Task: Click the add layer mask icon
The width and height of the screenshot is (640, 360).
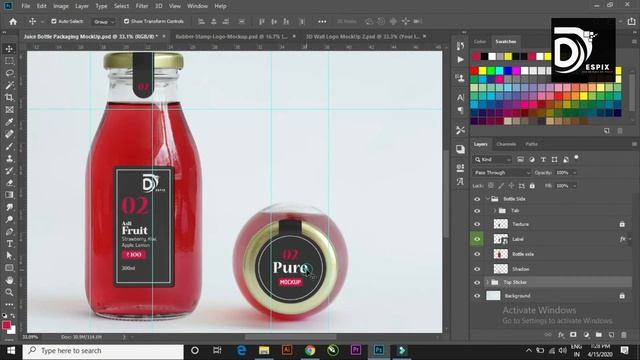Action: click(x=573, y=335)
